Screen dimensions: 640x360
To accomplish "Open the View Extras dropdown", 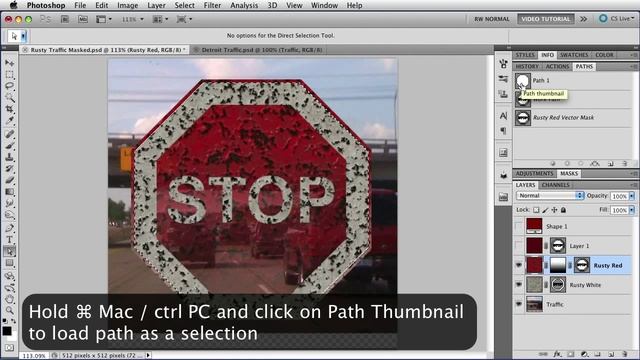I will point(104,19).
